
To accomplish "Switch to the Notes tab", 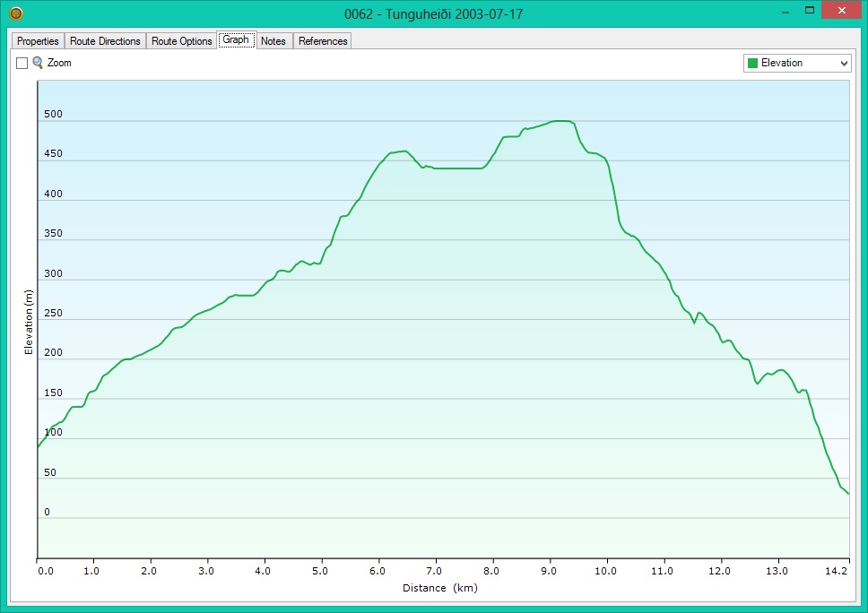I will [273, 41].
